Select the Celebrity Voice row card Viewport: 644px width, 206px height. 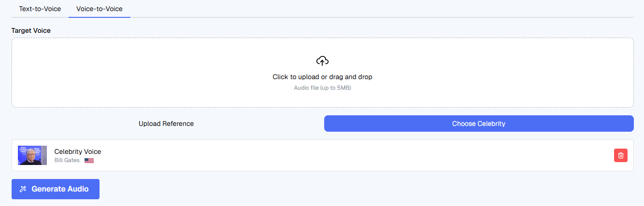323,155
